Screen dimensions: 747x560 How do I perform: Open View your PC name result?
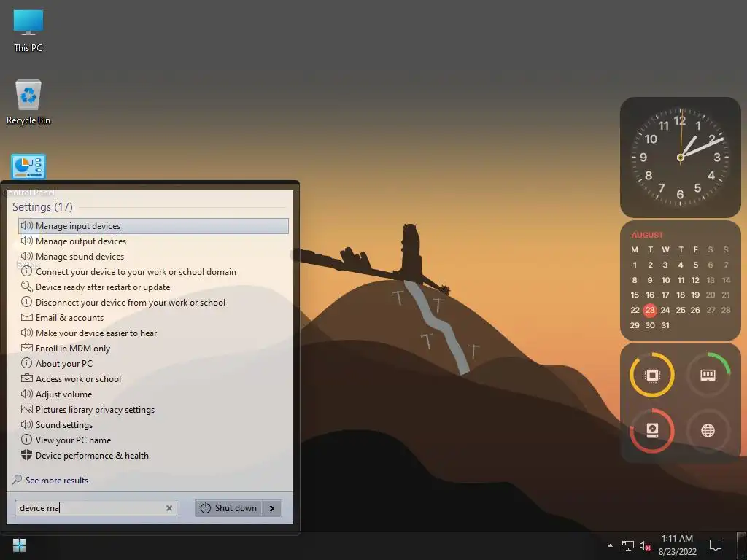153,440
